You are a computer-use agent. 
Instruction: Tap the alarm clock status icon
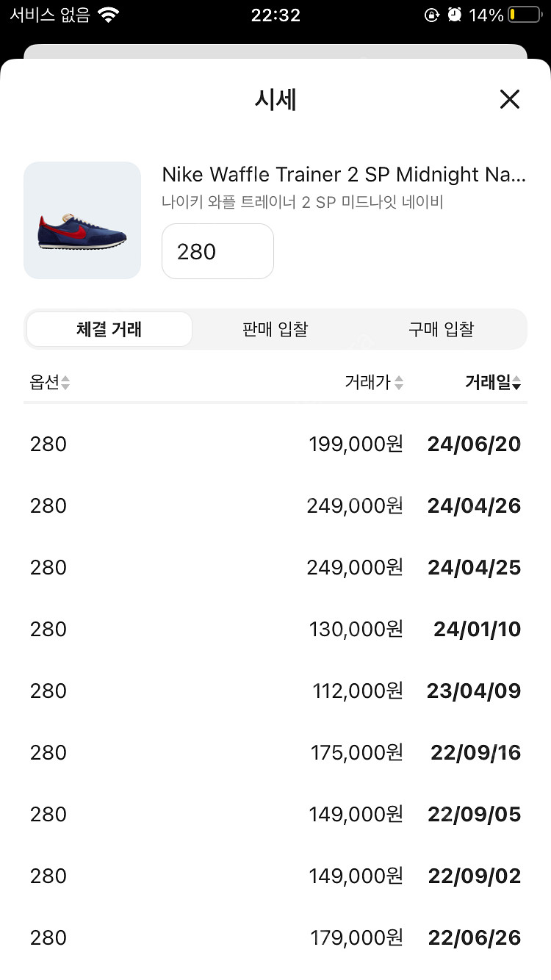[455, 15]
